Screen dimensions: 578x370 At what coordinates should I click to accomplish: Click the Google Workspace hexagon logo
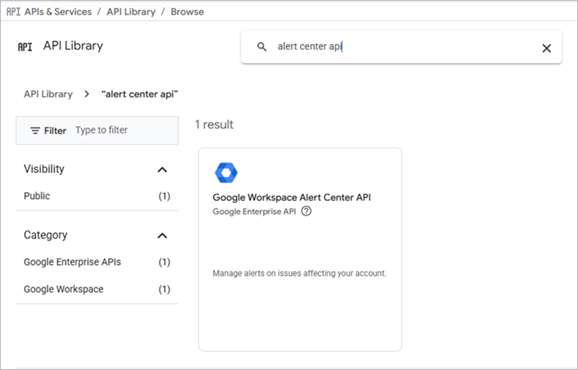(x=226, y=172)
